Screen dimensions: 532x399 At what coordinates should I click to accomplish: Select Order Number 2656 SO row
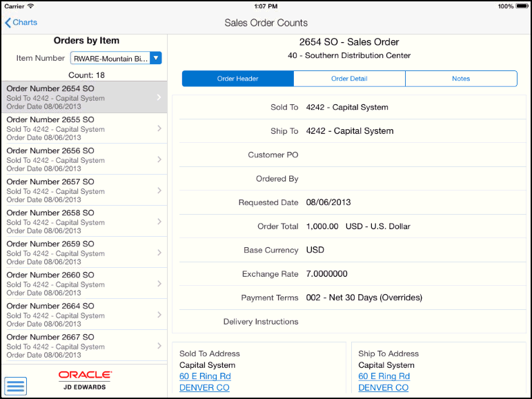click(x=84, y=159)
